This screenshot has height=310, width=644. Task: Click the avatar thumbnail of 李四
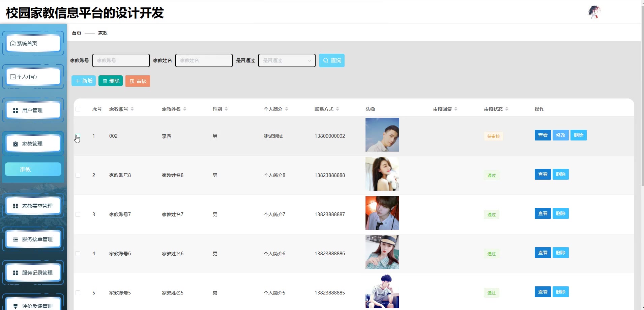point(382,135)
